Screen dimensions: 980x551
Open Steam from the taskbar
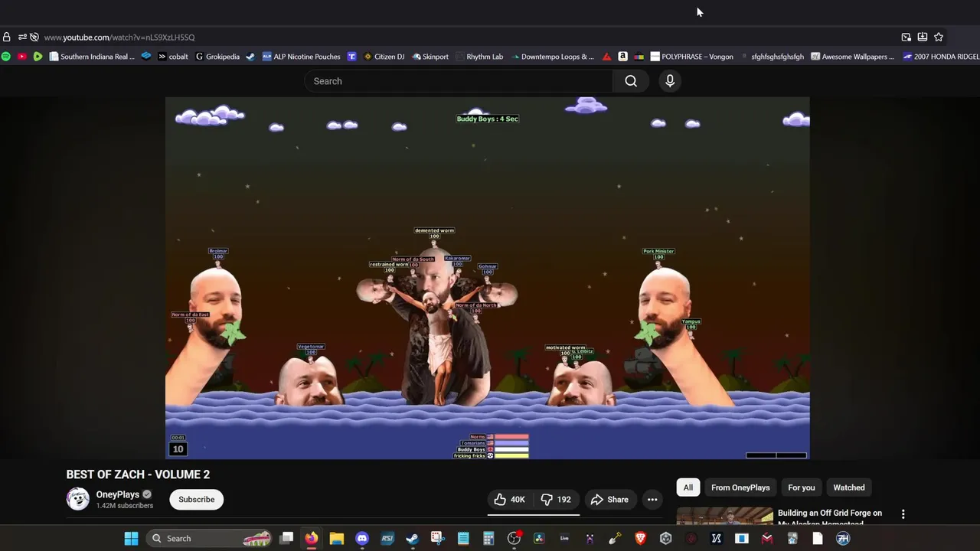(412, 539)
